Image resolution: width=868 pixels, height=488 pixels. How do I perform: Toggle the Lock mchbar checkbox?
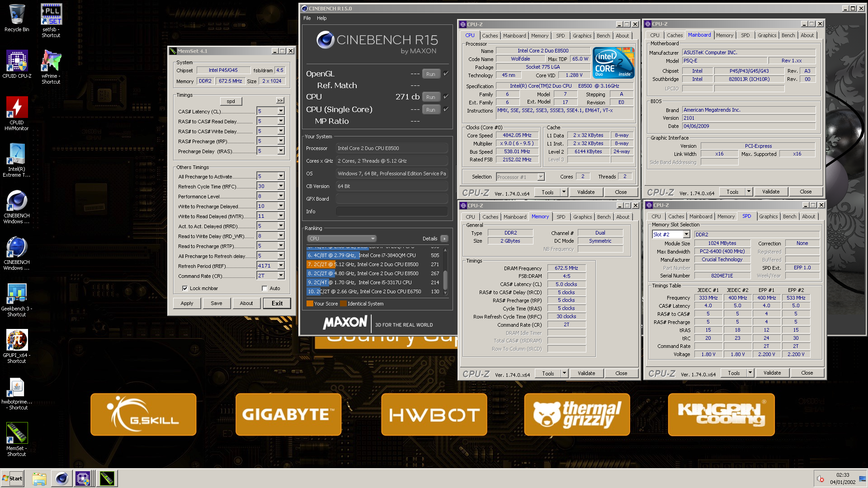pyautogui.click(x=184, y=288)
